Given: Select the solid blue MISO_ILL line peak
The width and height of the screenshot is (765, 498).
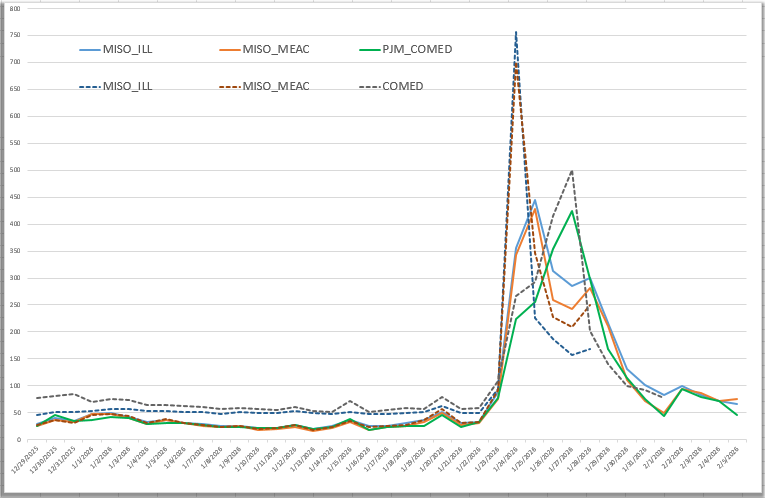Looking at the screenshot, I should [x=535, y=200].
